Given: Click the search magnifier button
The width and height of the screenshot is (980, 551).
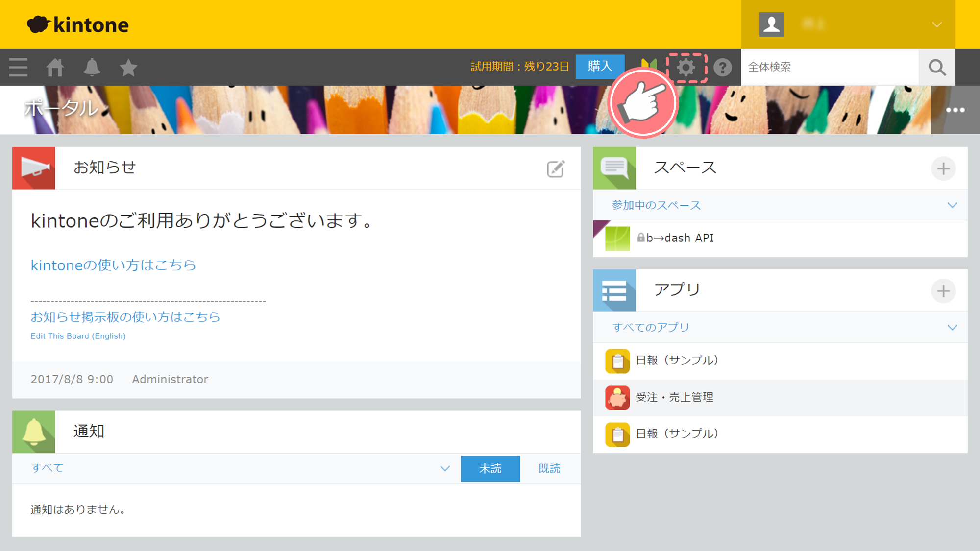Looking at the screenshot, I should tap(937, 67).
